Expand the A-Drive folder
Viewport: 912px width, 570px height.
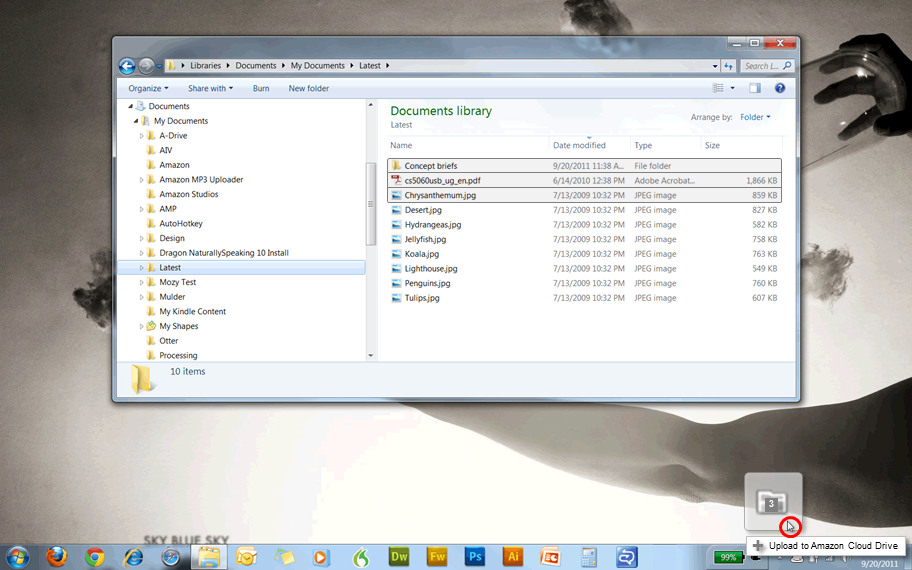pos(141,136)
